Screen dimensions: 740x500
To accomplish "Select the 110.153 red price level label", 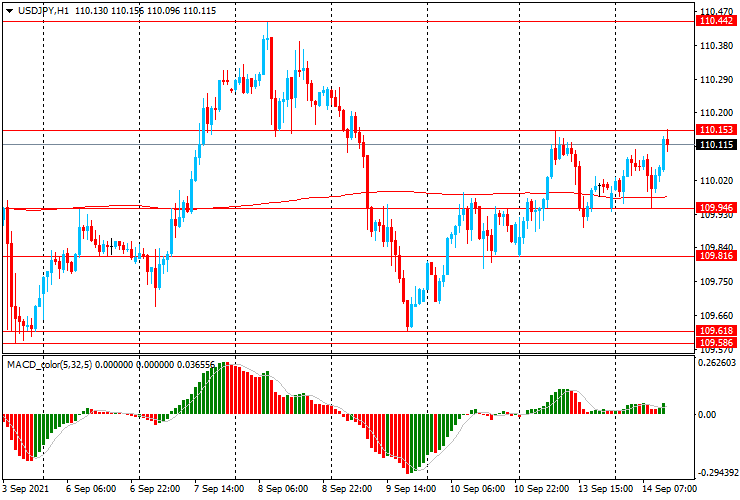I will [716, 130].
